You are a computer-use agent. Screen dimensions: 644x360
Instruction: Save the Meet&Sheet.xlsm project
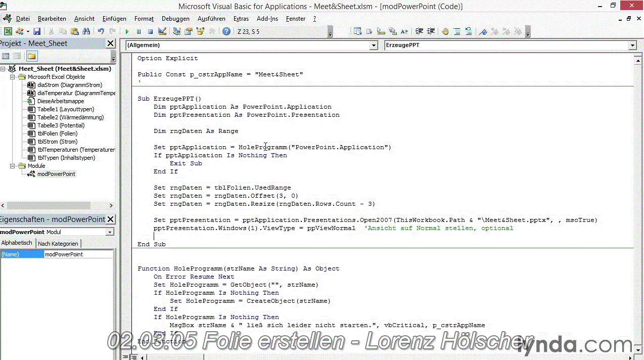pyautogui.click(x=37, y=31)
